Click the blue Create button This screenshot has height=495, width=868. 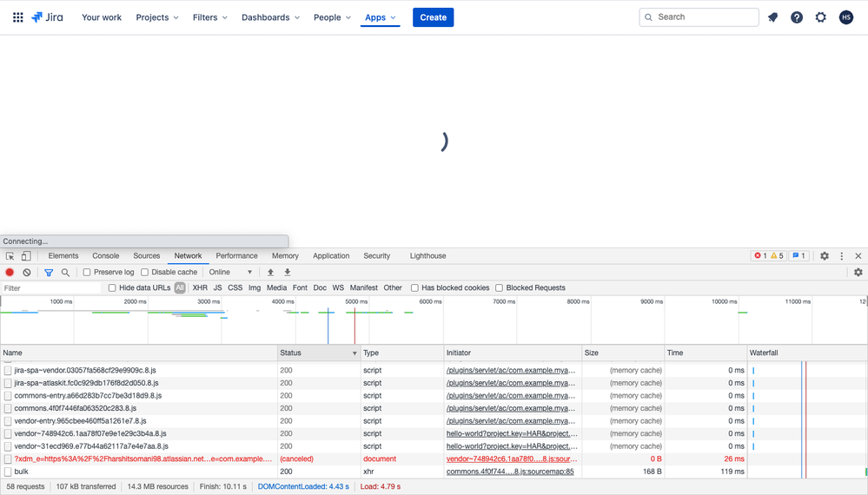pos(433,17)
